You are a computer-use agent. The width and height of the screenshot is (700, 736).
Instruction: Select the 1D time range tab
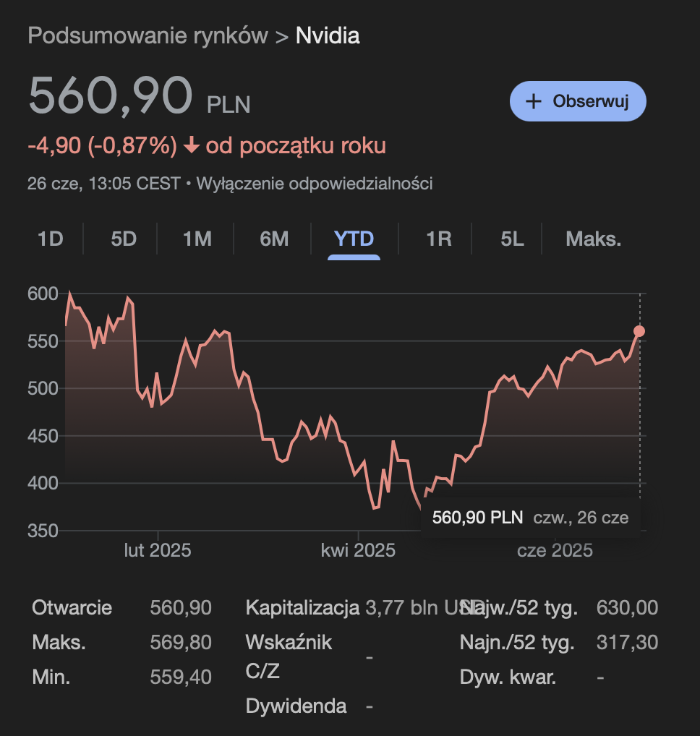51,239
